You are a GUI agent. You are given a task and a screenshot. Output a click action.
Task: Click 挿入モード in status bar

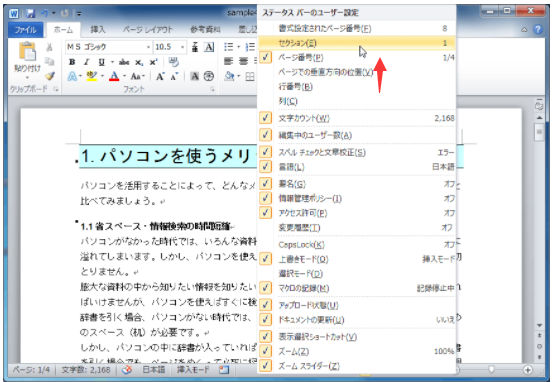pos(193,370)
